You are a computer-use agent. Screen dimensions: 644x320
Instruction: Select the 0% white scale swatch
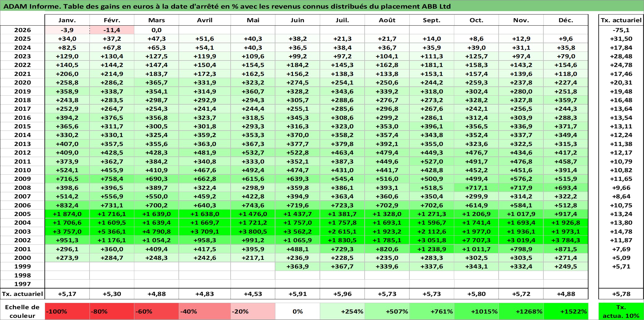(x=297, y=311)
